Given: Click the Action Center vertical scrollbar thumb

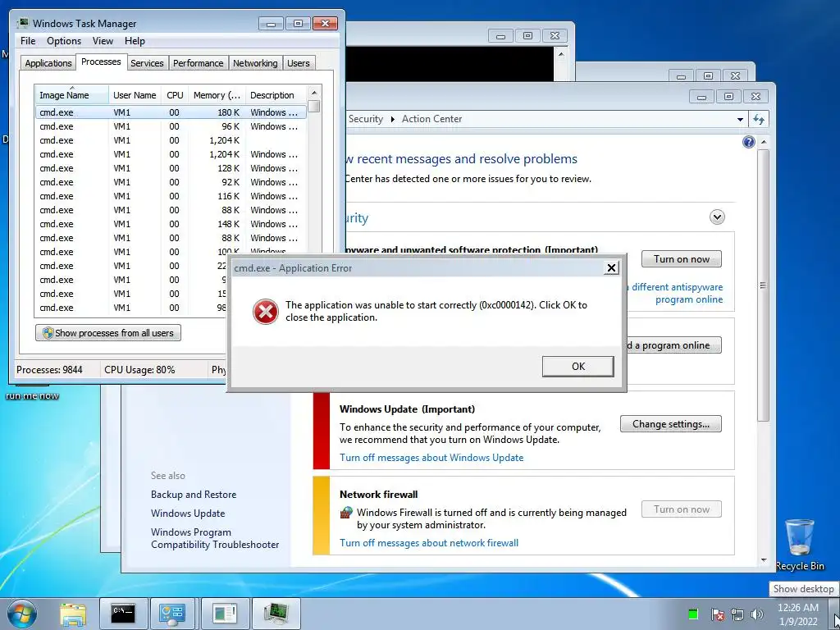Looking at the screenshot, I should (x=764, y=285).
